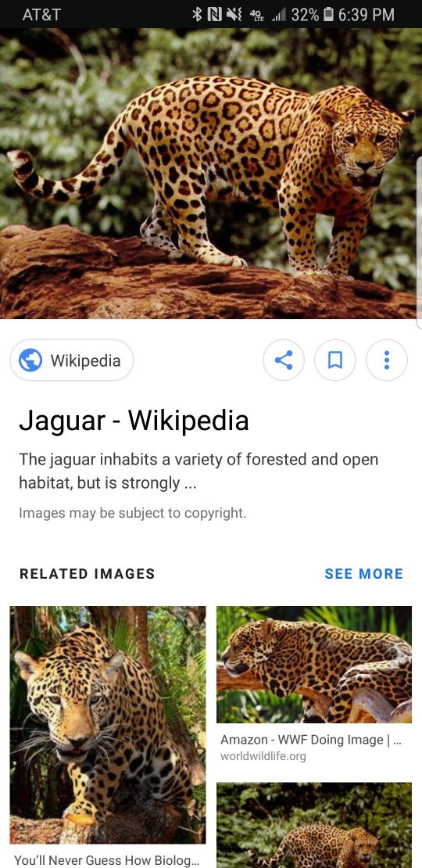Open the bottom-right jaguar thumbnail
The image size is (422, 868).
[x=314, y=825]
